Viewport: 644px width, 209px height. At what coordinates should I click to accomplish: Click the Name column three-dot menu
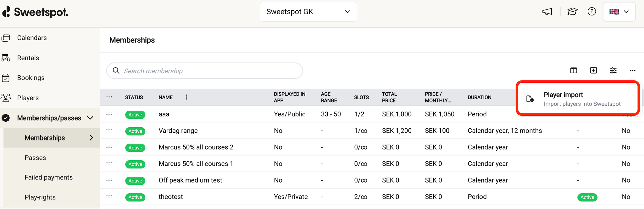pyautogui.click(x=186, y=97)
